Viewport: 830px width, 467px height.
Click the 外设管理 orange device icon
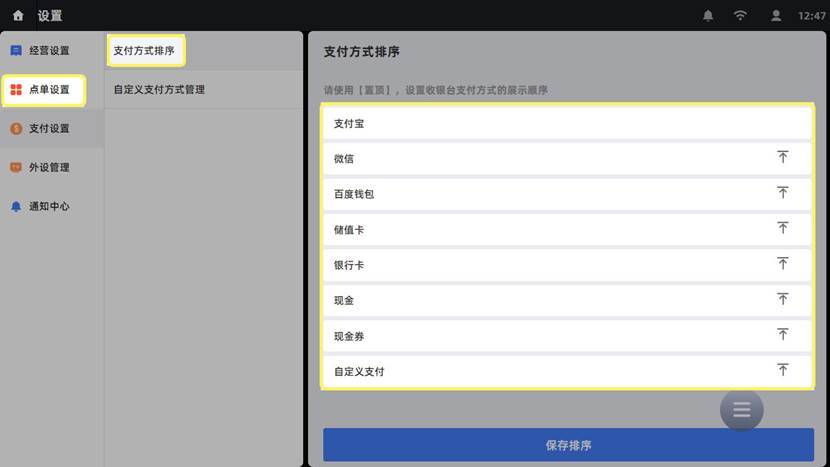click(16, 167)
